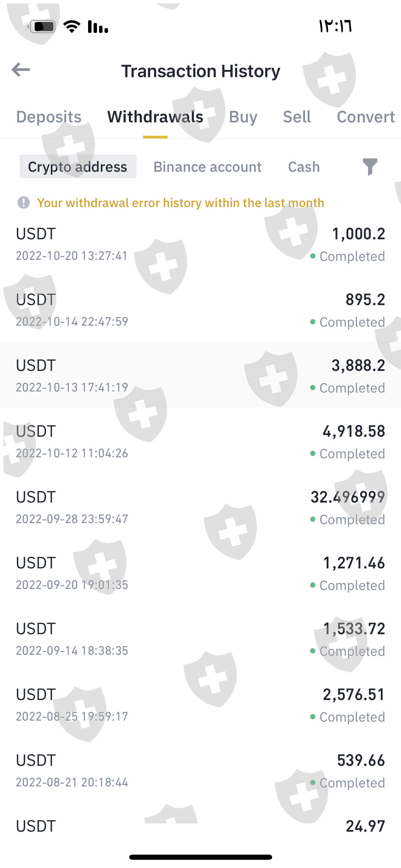Open the Sell tab
The image size is (401, 868).
[297, 117]
